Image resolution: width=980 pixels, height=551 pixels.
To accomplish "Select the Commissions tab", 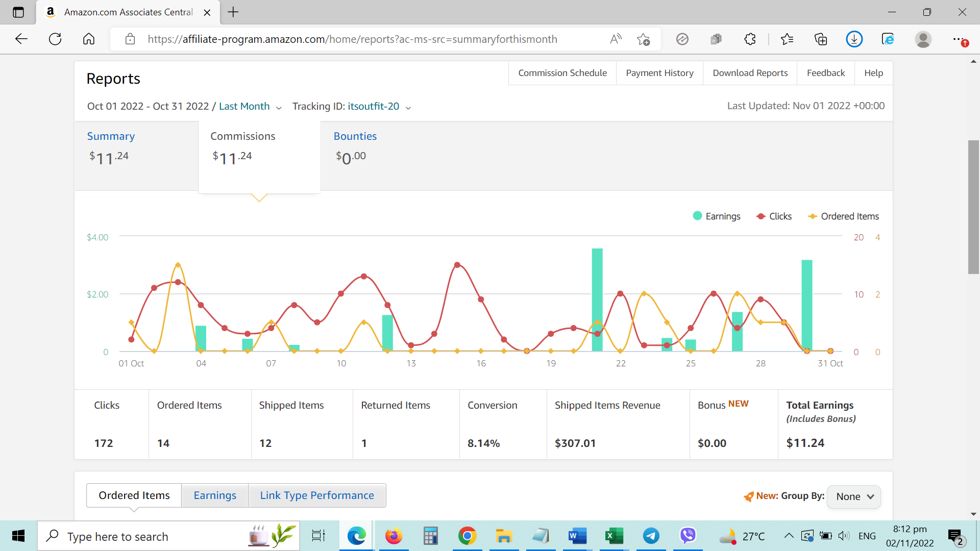I will click(x=259, y=156).
